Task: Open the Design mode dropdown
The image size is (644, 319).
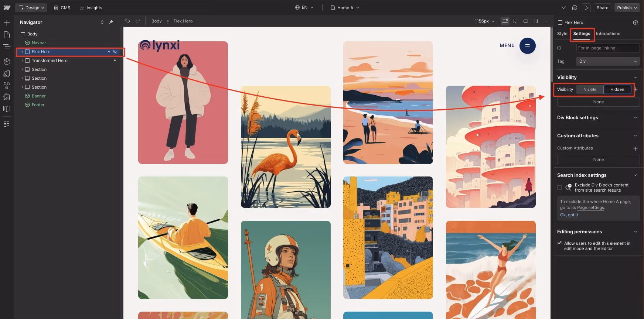Action: click(x=31, y=8)
